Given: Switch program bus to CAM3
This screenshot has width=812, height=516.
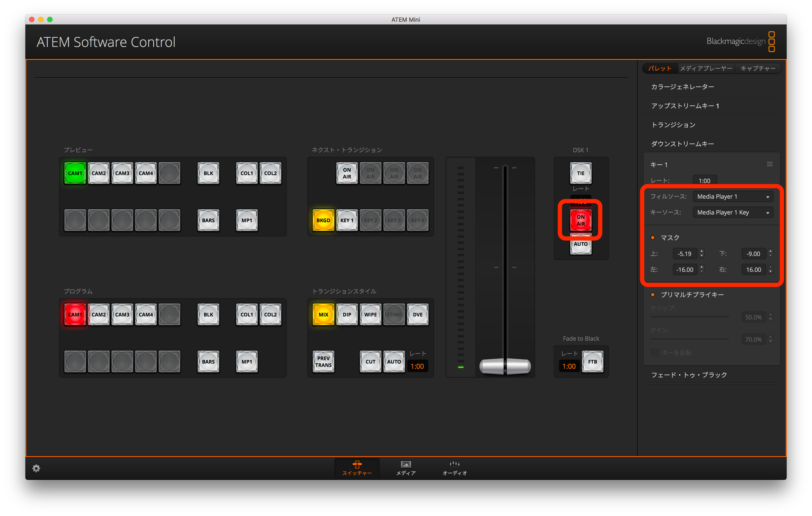Looking at the screenshot, I should coord(122,314).
